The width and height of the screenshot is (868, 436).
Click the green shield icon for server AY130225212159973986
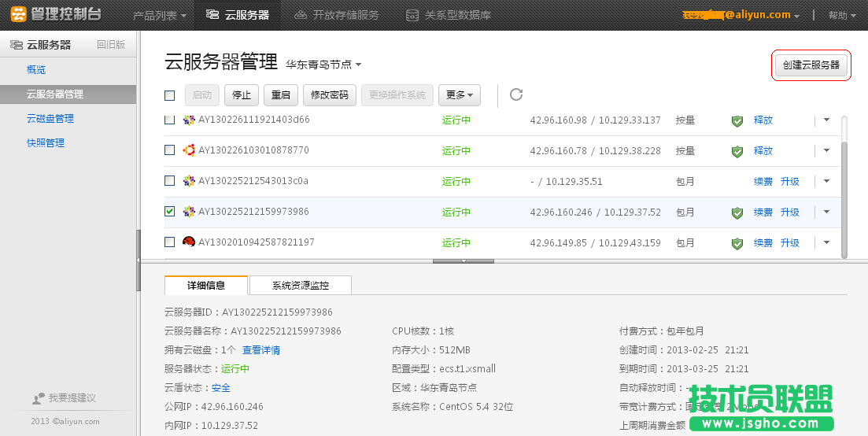pyautogui.click(x=737, y=212)
